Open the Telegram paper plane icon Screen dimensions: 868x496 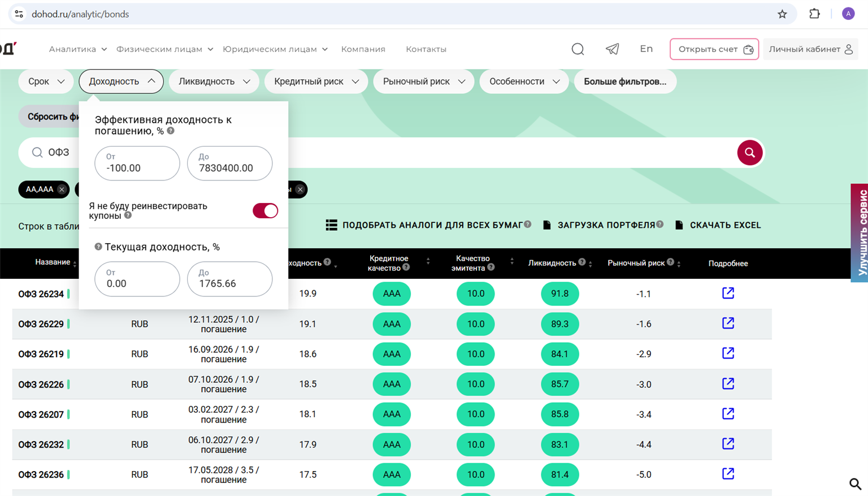[612, 49]
